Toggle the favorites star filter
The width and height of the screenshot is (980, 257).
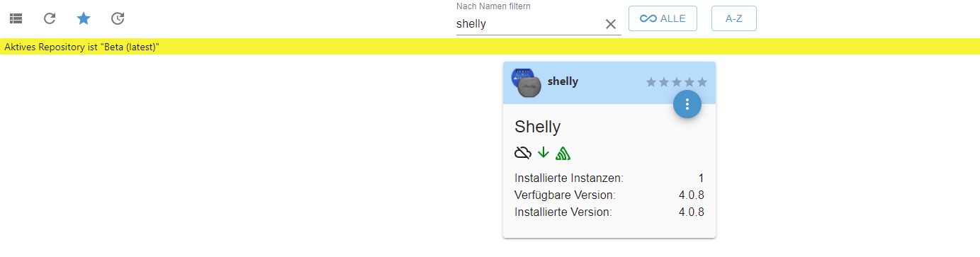84,18
